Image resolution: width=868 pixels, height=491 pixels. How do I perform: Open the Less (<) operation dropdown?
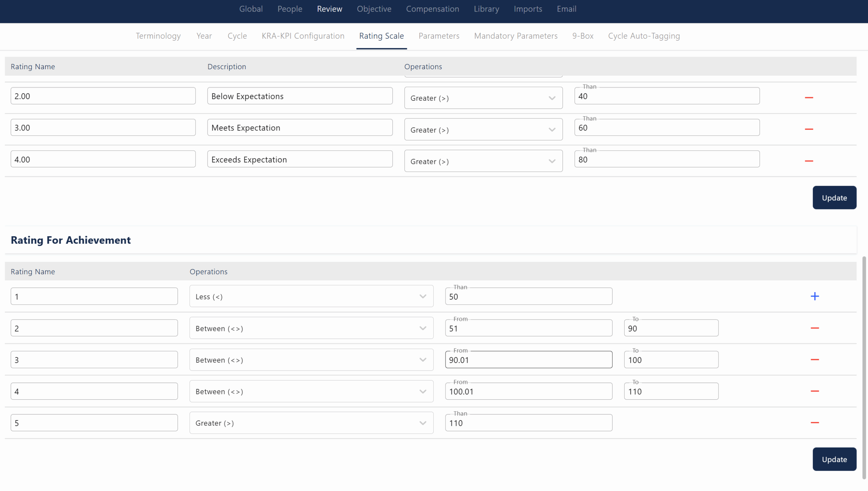click(x=311, y=296)
